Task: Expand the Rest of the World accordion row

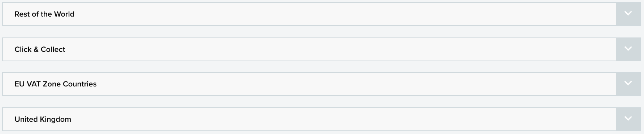Action: click(x=322, y=14)
